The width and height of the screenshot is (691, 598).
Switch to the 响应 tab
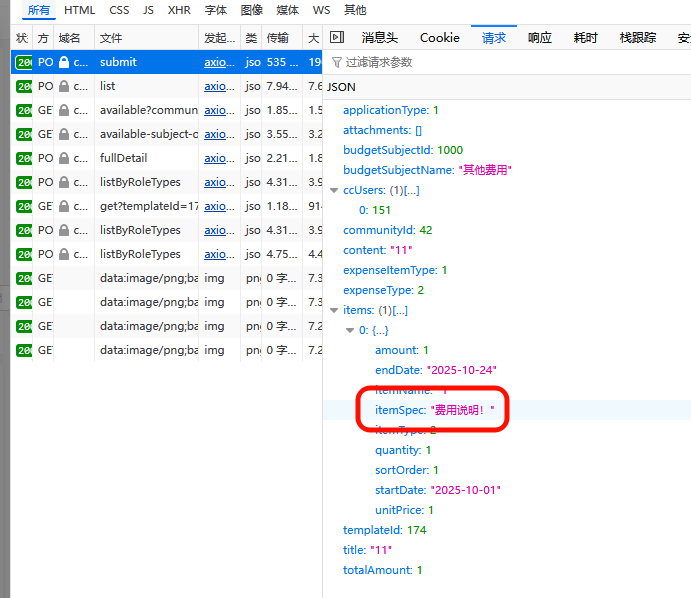[539, 38]
